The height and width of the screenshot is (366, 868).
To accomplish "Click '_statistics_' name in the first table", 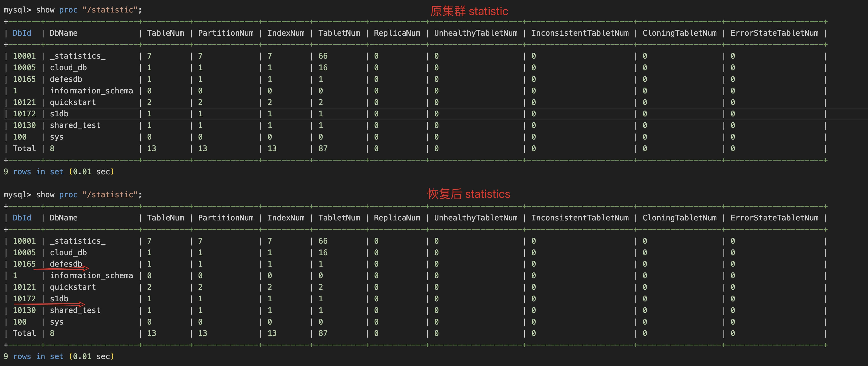I will click(x=77, y=56).
